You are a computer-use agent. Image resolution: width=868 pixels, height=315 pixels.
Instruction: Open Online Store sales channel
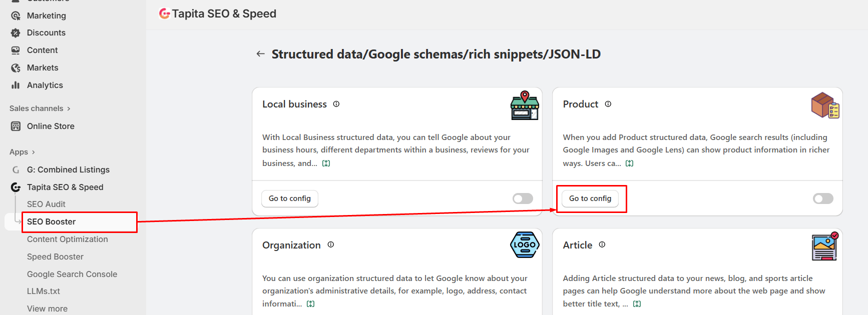tap(51, 126)
